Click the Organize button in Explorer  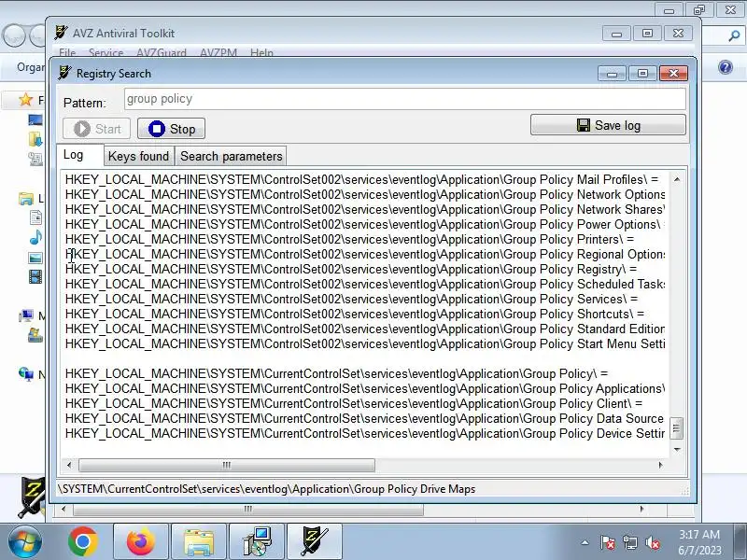point(31,67)
